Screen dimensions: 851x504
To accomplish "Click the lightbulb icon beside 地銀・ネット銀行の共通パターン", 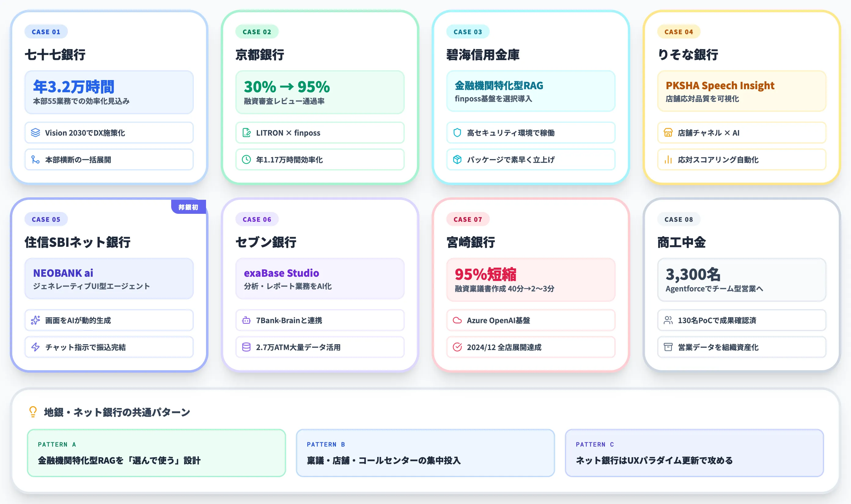I will click(x=33, y=412).
